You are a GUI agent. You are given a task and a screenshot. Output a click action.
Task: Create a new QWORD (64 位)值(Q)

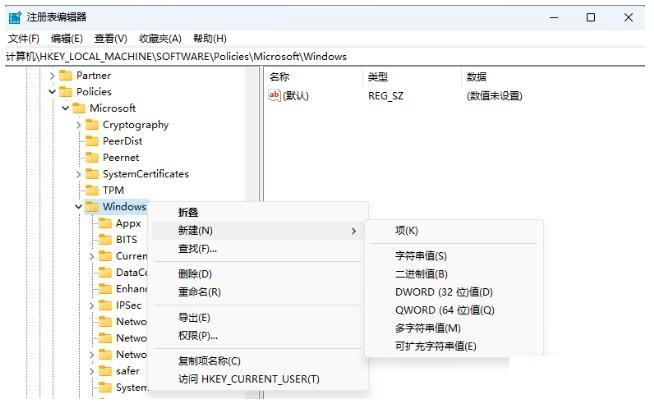tap(454, 310)
